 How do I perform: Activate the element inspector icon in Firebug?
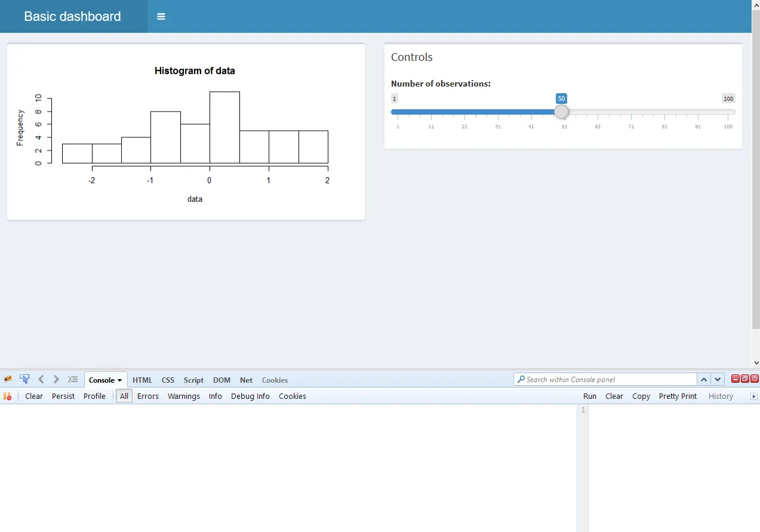[x=24, y=379]
